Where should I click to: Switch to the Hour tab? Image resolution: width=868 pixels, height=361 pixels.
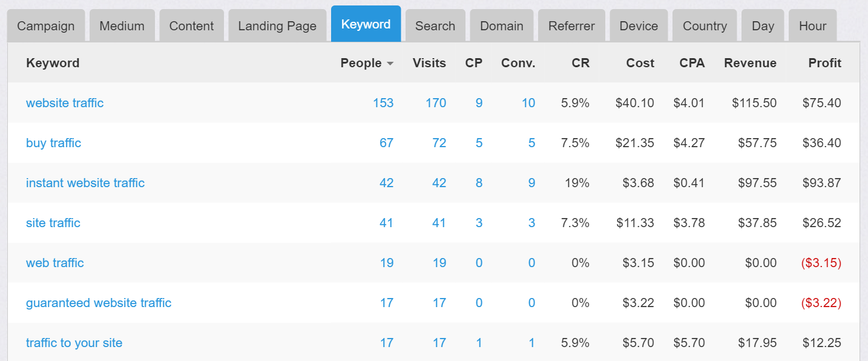[x=812, y=26]
